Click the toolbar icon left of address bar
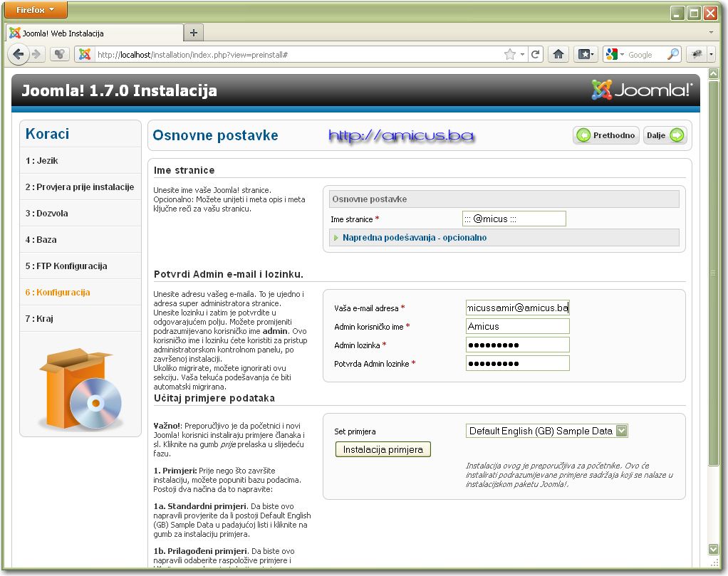 59,54
